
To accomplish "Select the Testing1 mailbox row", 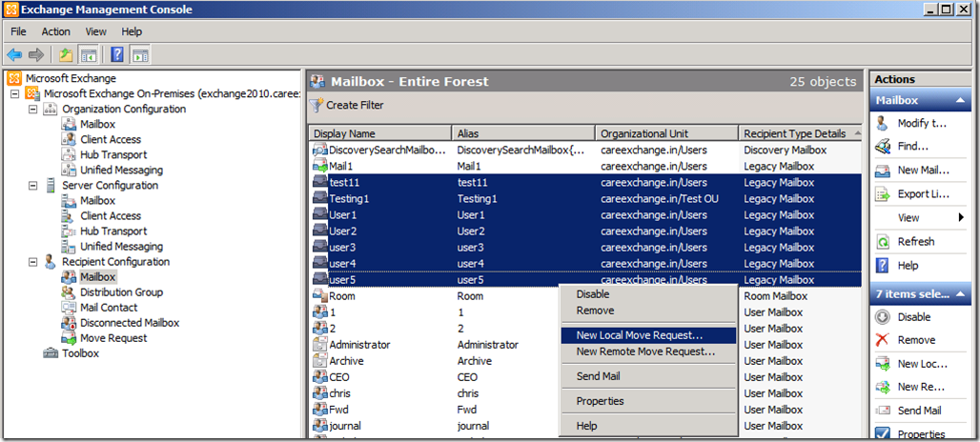I will point(585,198).
